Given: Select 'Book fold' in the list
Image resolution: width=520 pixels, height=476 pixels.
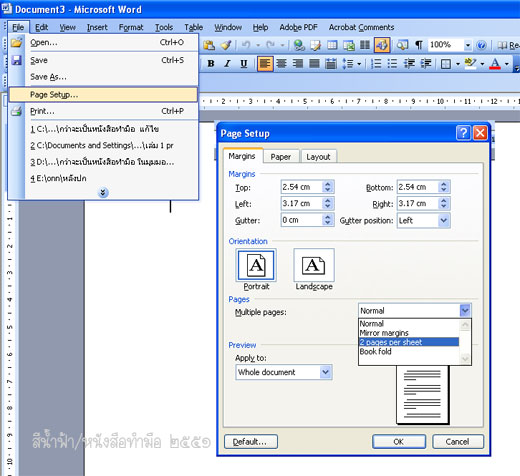Looking at the screenshot, I should point(409,351).
